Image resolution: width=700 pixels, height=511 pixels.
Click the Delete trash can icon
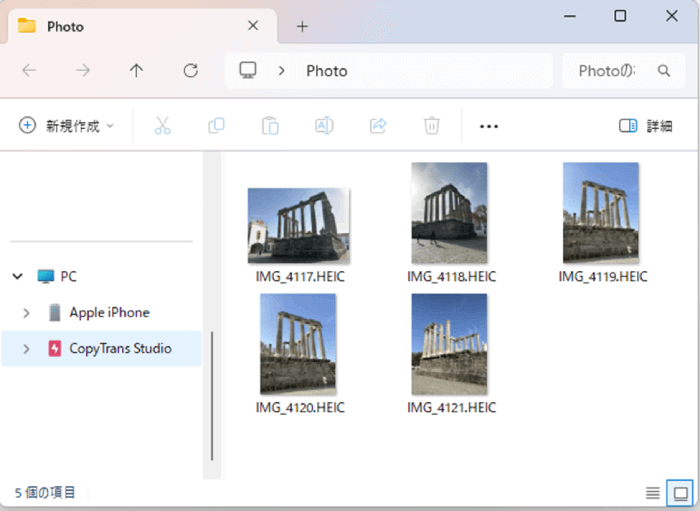coord(432,126)
